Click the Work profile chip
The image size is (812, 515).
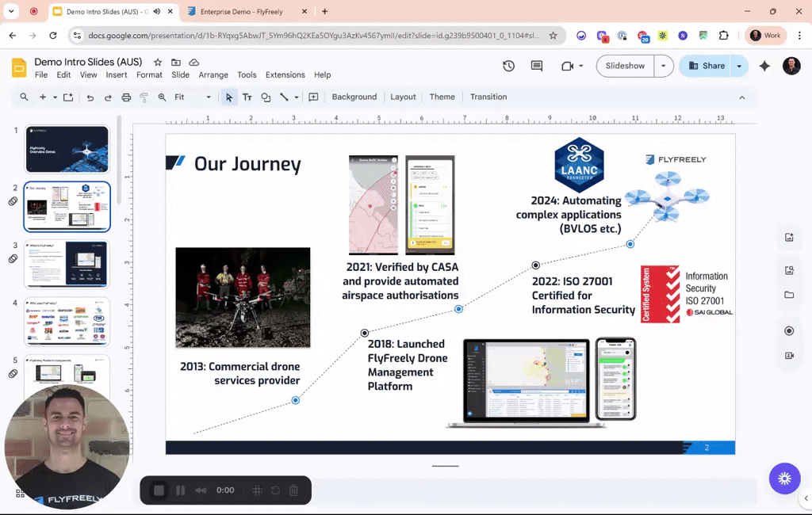pos(765,35)
